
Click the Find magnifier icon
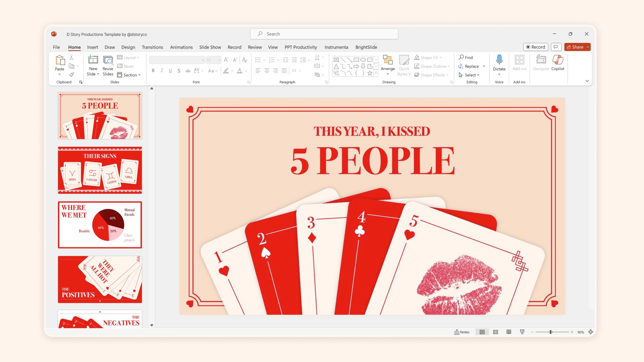[462, 57]
